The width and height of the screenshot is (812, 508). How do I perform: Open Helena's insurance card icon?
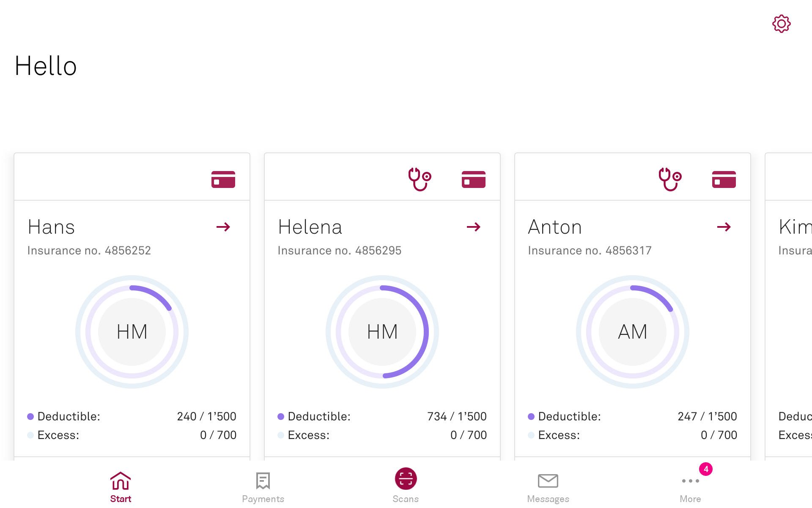tap(473, 179)
